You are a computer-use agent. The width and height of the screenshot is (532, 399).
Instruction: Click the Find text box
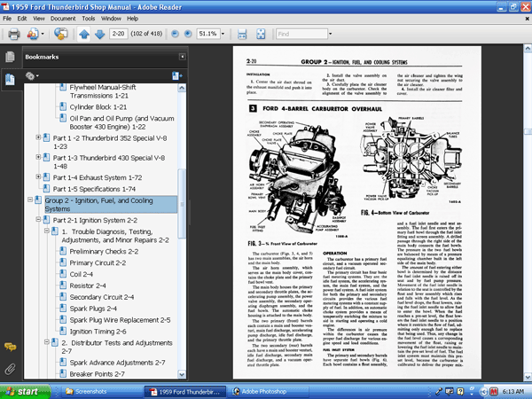[301, 34]
